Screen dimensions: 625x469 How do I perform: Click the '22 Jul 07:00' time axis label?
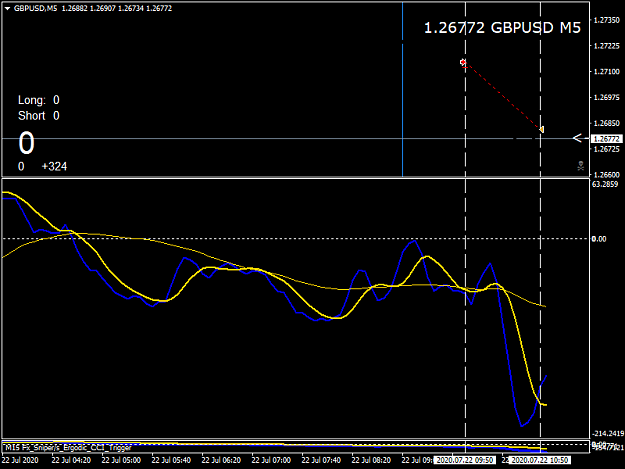coord(271,460)
